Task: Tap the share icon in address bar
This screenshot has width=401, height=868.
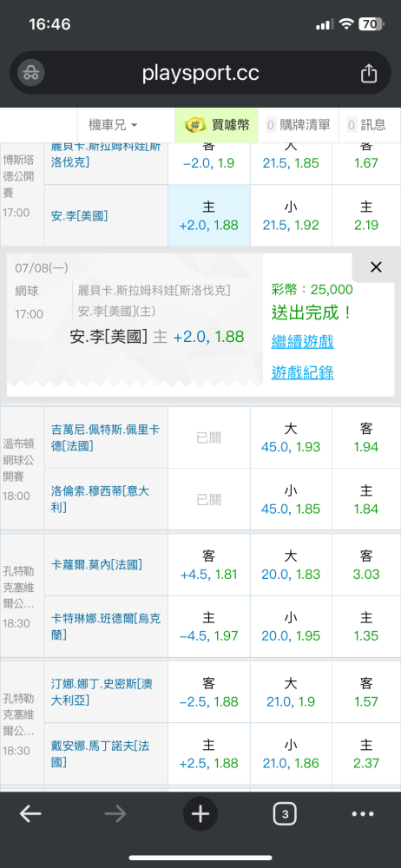Action: [x=369, y=73]
